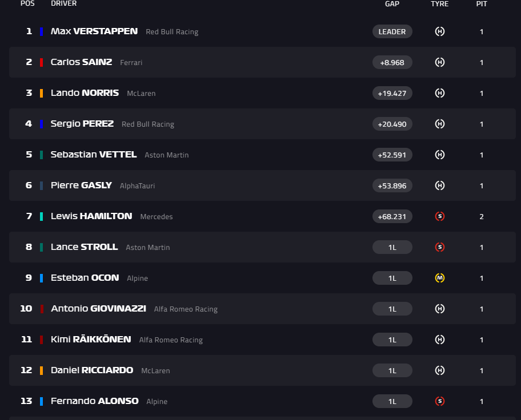The width and height of the screenshot is (521, 420).
Task: Click Verstappen's hard tyre icon
Action: (x=440, y=31)
